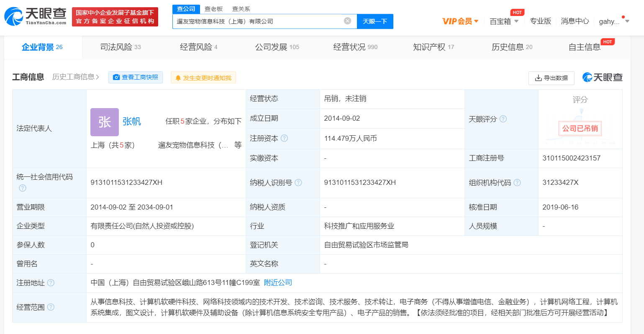This screenshot has height=334, width=644.
Task: Click the help icon next to 天眼评分
Action: click(x=503, y=119)
